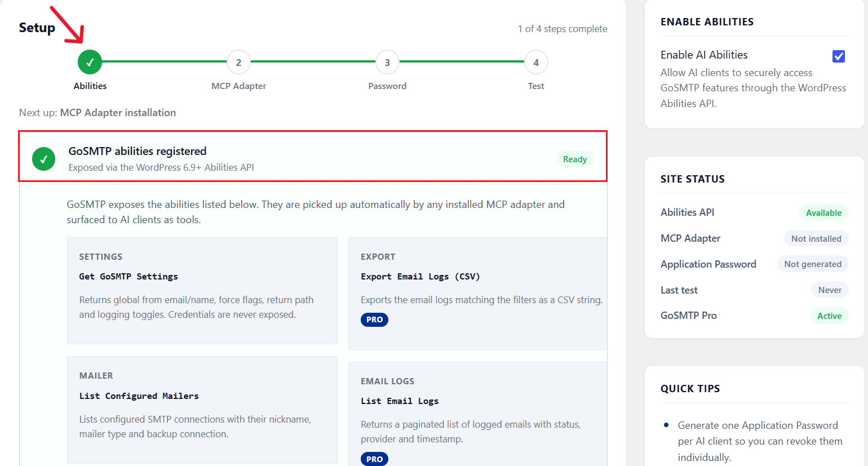868x466 pixels.
Task: Select the List Email Logs ability title
Action: tap(400, 401)
